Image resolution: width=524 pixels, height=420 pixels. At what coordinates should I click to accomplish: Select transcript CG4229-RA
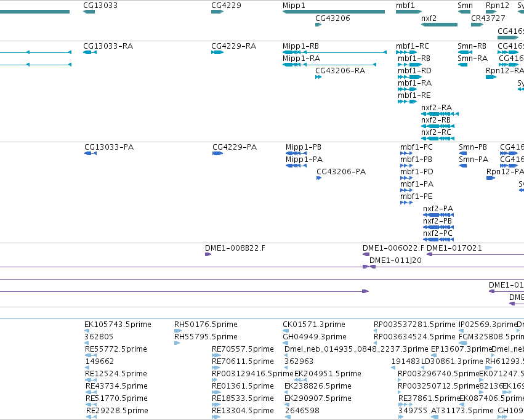(x=217, y=52)
